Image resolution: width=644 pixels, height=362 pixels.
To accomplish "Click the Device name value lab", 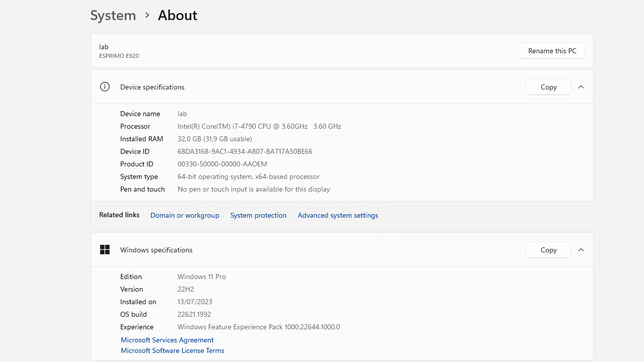I will point(182,114).
